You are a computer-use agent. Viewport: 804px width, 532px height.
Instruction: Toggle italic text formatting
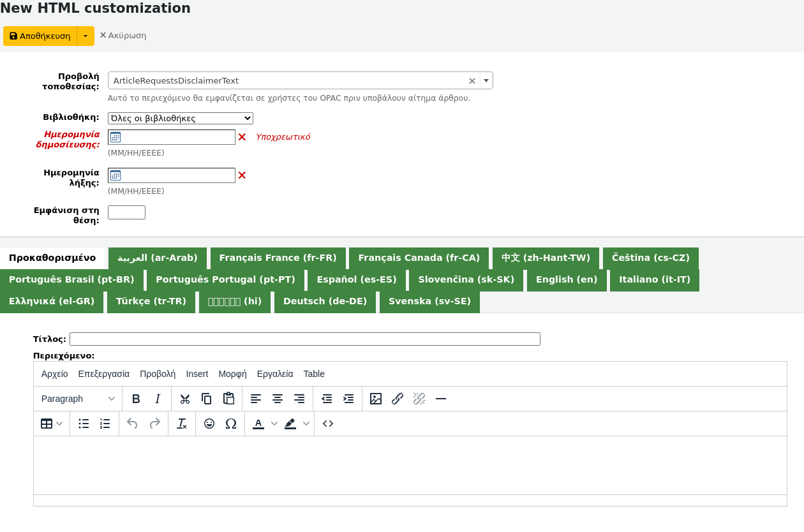pyautogui.click(x=158, y=399)
